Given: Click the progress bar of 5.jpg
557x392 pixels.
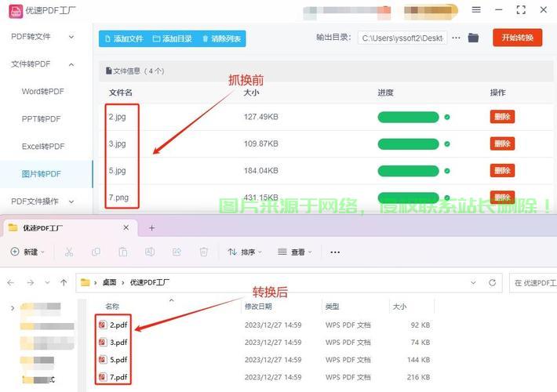Looking at the screenshot, I should pyautogui.click(x=408, y=171).
